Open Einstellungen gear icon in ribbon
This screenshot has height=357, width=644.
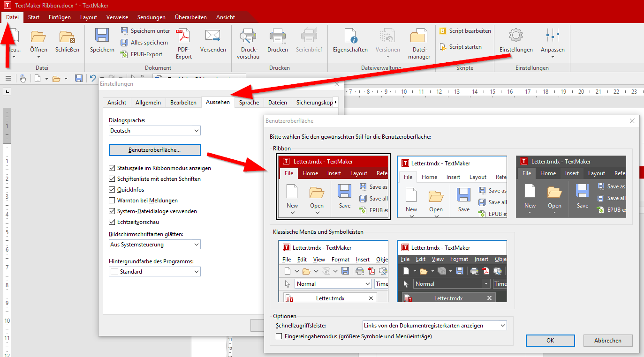(x=516, y=36)
